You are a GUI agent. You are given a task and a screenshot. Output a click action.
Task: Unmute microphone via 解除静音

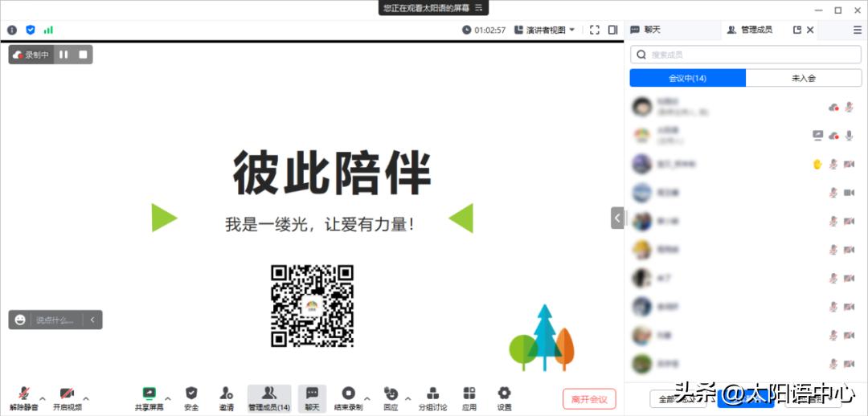(x=24, y=399)
